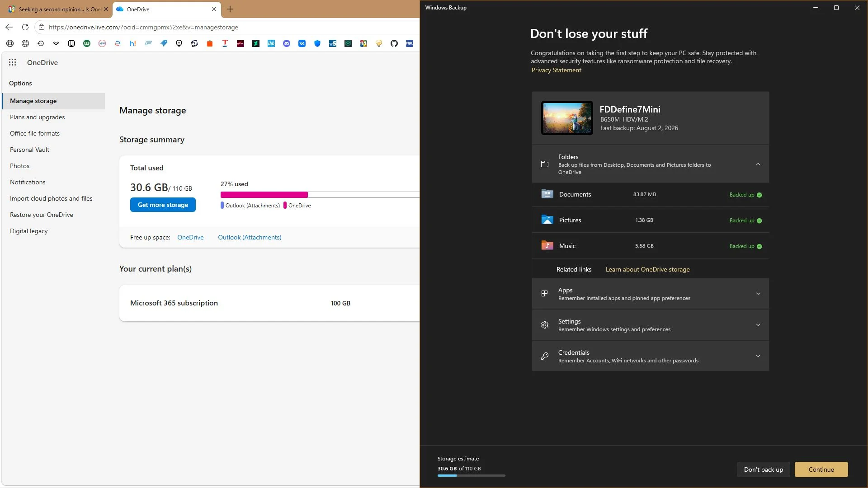Image resolution: width=868 pixels, height=488 pixels.
Task: Click the Don't back up button
Action: pos(764,469)
